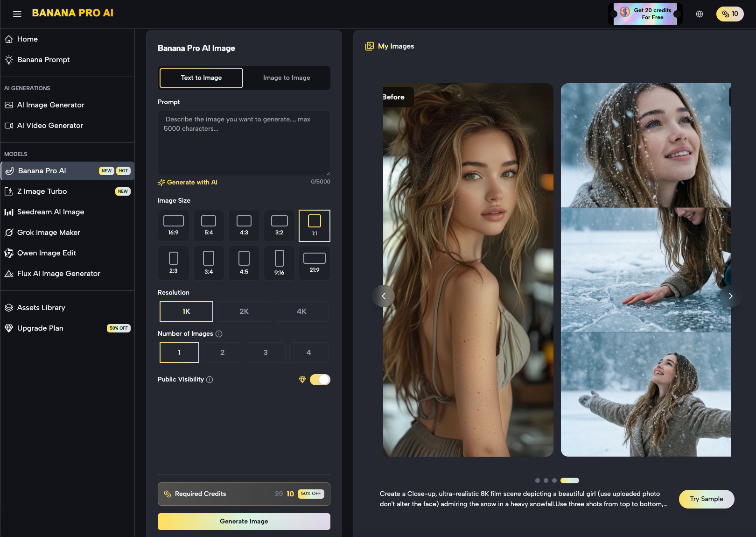Open Z Image Turbo model

[42, 191]
